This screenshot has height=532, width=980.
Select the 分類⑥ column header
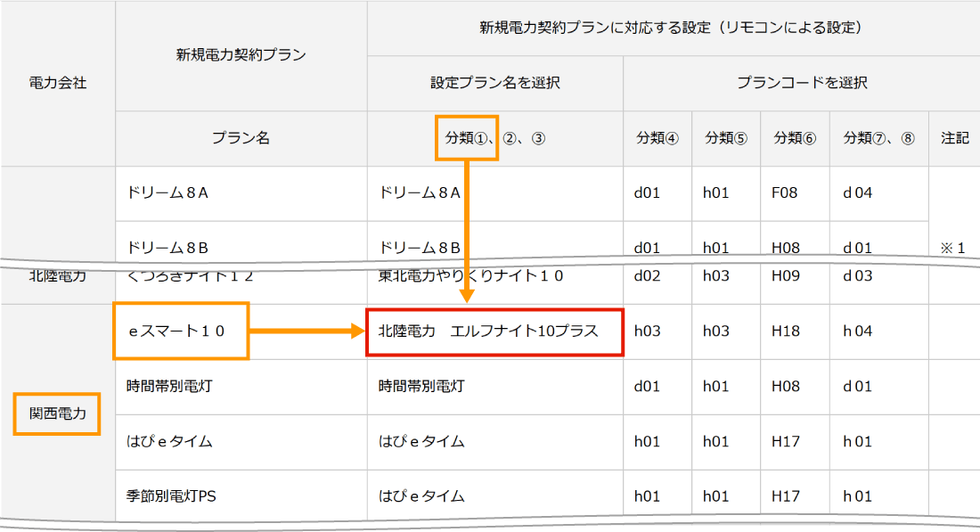tap(795, 138)
